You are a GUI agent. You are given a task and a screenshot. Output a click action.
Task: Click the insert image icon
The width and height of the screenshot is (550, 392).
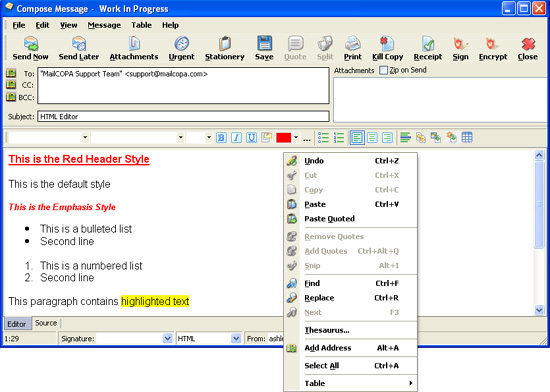tap(436, 137)
